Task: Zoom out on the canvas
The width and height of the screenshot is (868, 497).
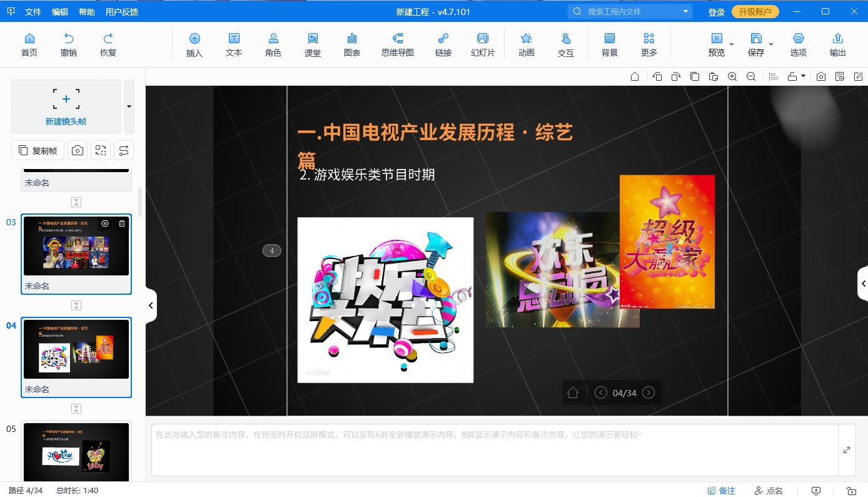Action: (751, 76)
